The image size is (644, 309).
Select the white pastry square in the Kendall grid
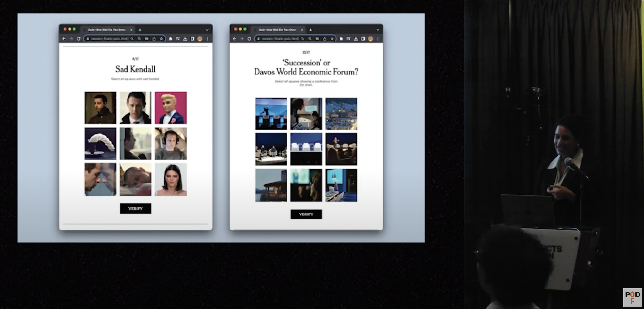click(100, 143)
